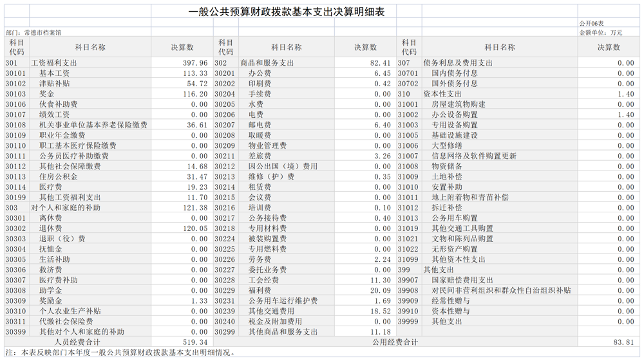
Task: Click the 医疗费 cell with code 30114
Action: pos(50,187)
